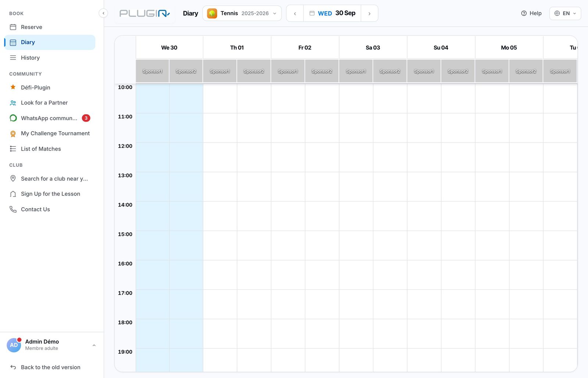Select Diary in the sidebar

coord(50,42)
